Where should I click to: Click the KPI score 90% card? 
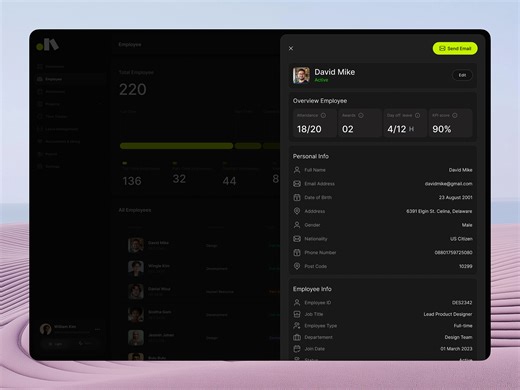tap(450, 123)
